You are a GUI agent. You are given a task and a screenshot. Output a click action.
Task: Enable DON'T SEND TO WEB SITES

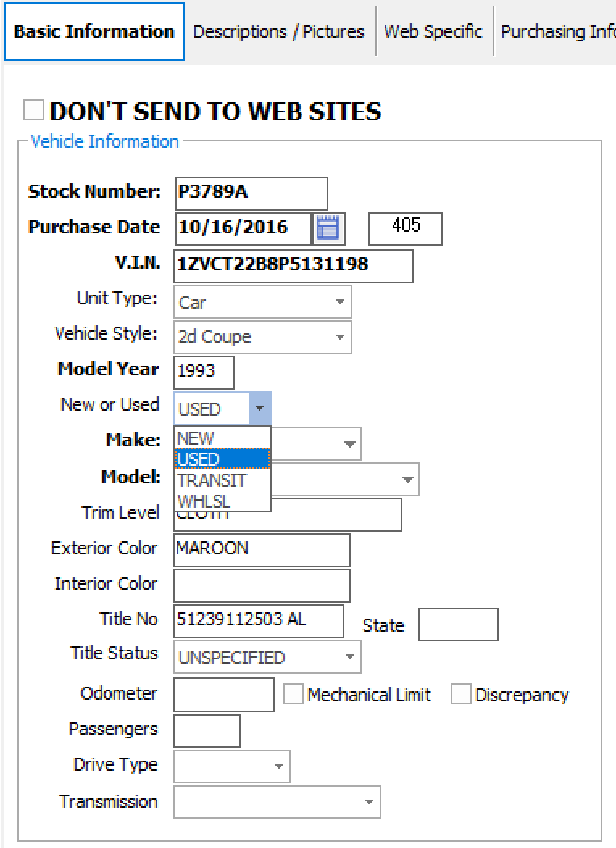tap(31, 110)
